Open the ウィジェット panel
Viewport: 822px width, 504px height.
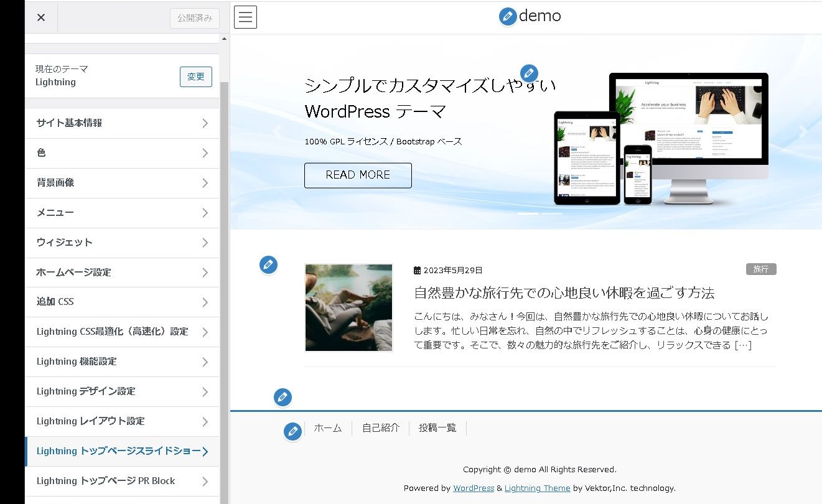(x=122, y=242)
